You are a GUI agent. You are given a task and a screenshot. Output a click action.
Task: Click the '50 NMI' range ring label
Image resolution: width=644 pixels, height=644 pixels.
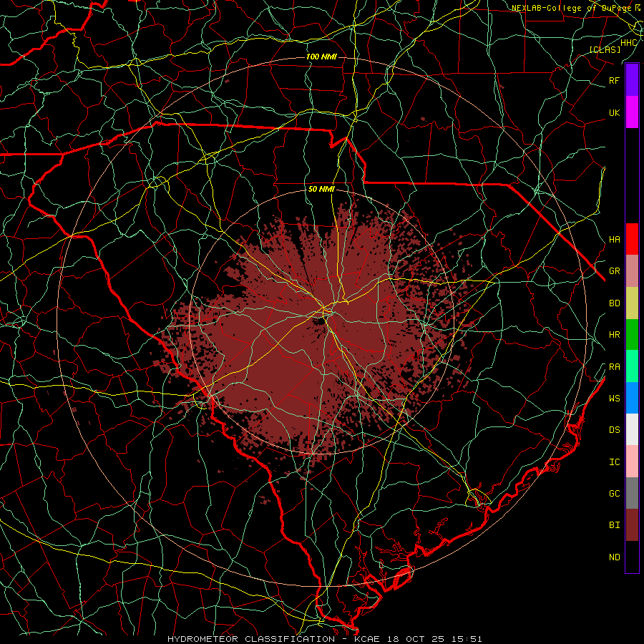click(x=321, y=190)
